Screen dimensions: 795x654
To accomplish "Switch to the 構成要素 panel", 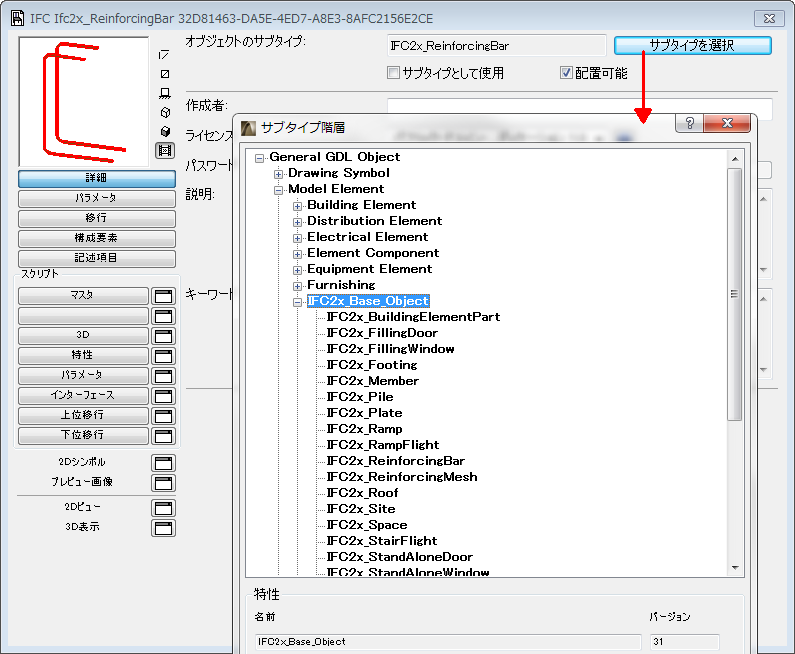I will tap(97, 238).
